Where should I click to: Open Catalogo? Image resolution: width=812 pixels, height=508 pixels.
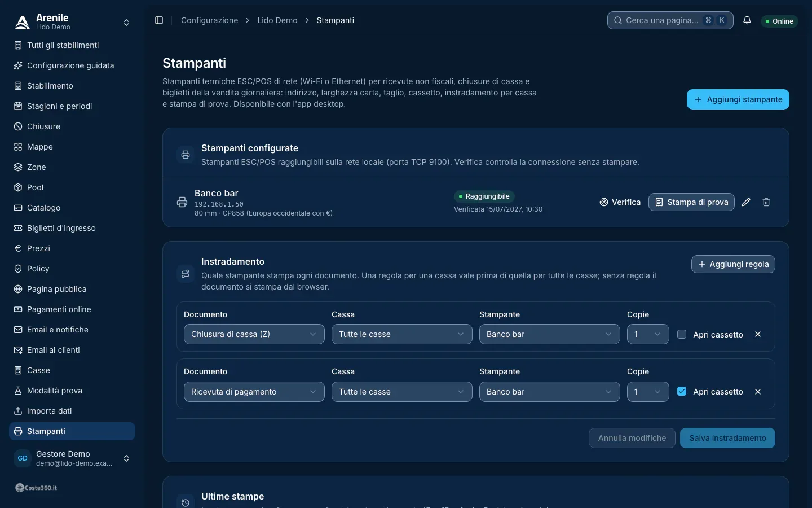pyautogui.click(x=72, y=208)
